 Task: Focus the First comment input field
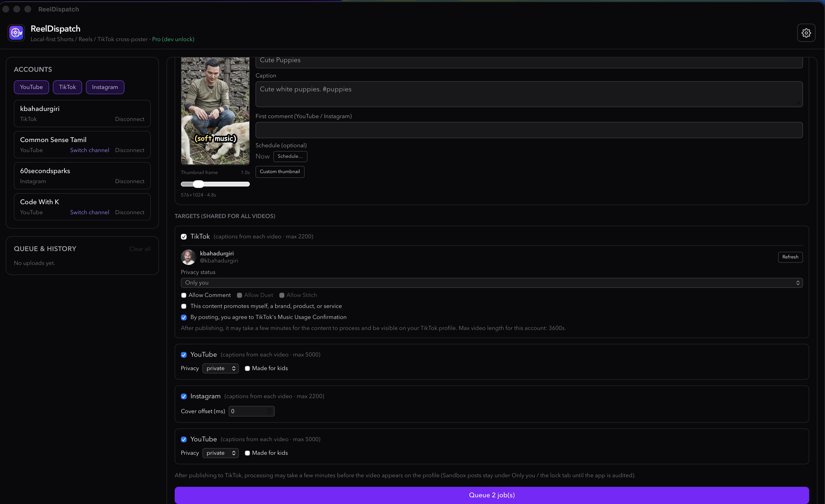tap(529, 130)
